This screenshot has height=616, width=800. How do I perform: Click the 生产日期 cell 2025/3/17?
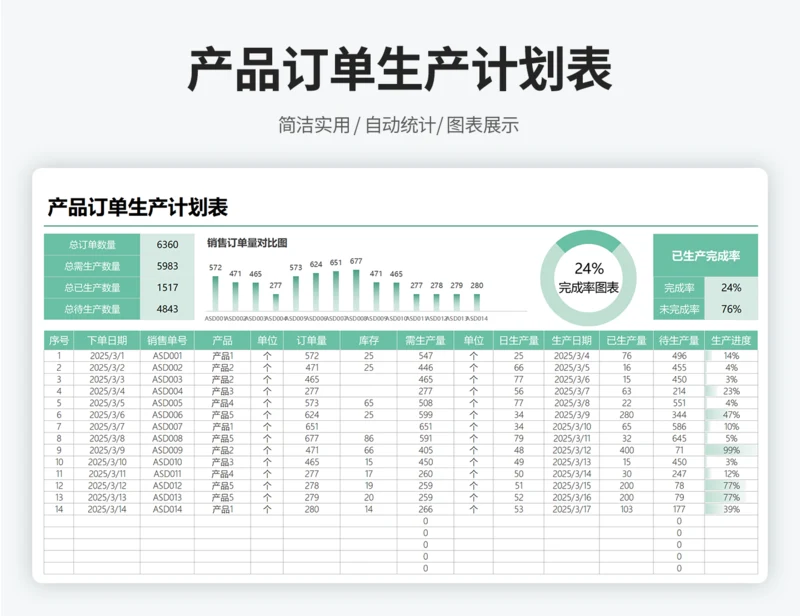(572, 509)
